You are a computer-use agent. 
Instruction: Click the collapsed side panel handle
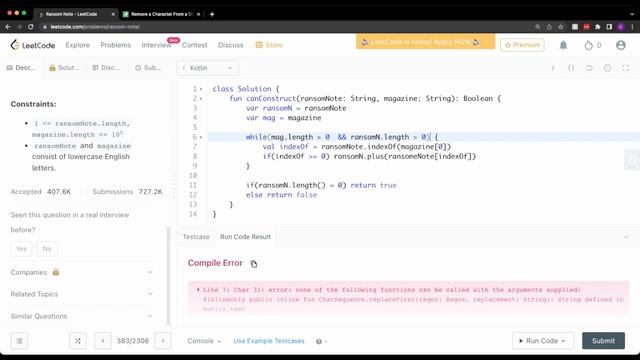pos(632,160)
